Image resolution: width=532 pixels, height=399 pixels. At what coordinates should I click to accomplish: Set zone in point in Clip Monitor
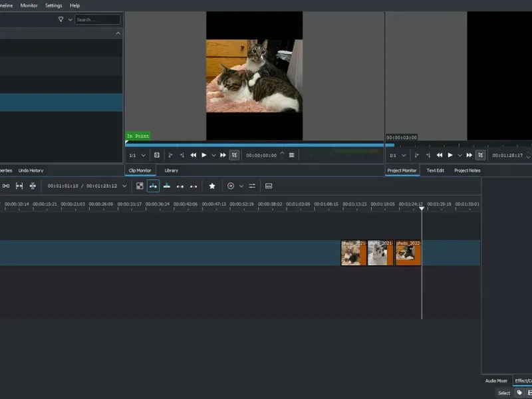(x=171, y=155)
